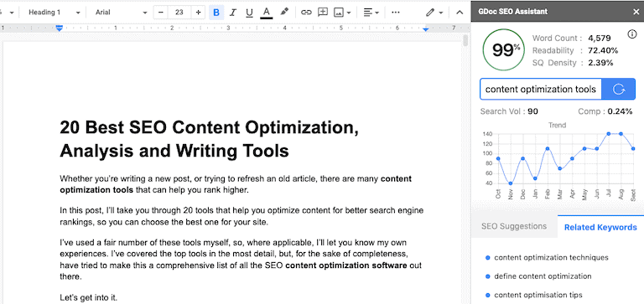Click the font size field showing 23
Screen dimensions: 644x304
(179, 13)
